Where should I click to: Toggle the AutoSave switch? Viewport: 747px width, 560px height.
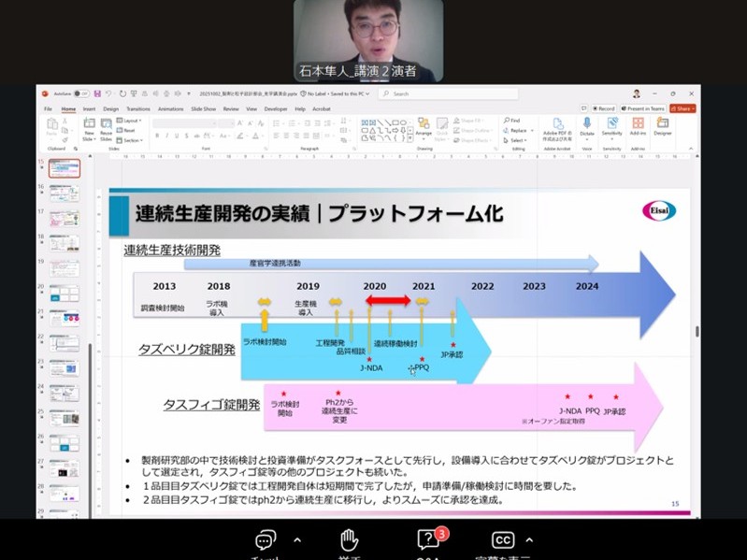point(81,93)
